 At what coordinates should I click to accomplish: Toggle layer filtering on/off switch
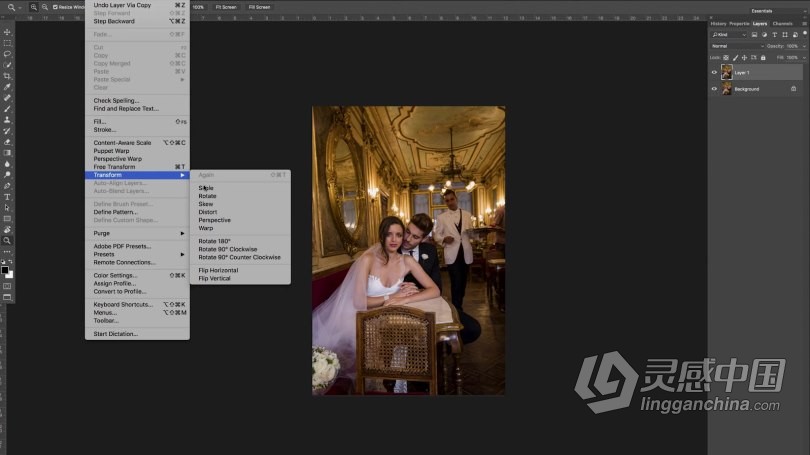point(805,34)
